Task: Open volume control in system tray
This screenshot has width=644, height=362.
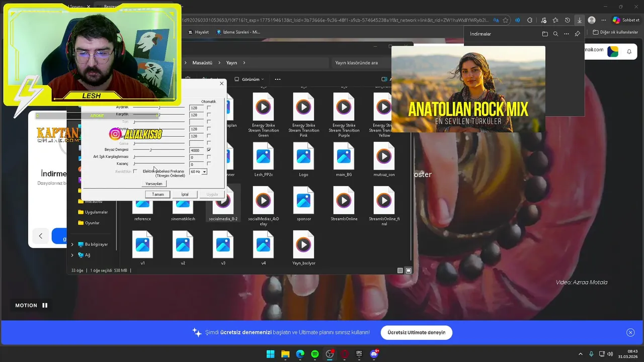Action: click(x=610, y=354)
